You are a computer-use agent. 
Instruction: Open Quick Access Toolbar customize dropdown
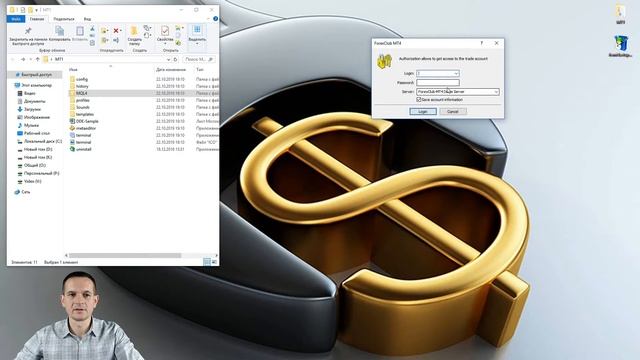(x=37, y=10)
